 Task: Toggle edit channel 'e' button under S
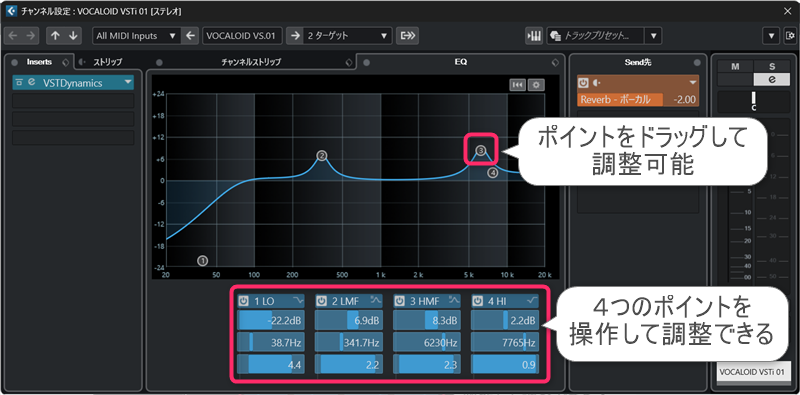point(772,79)
